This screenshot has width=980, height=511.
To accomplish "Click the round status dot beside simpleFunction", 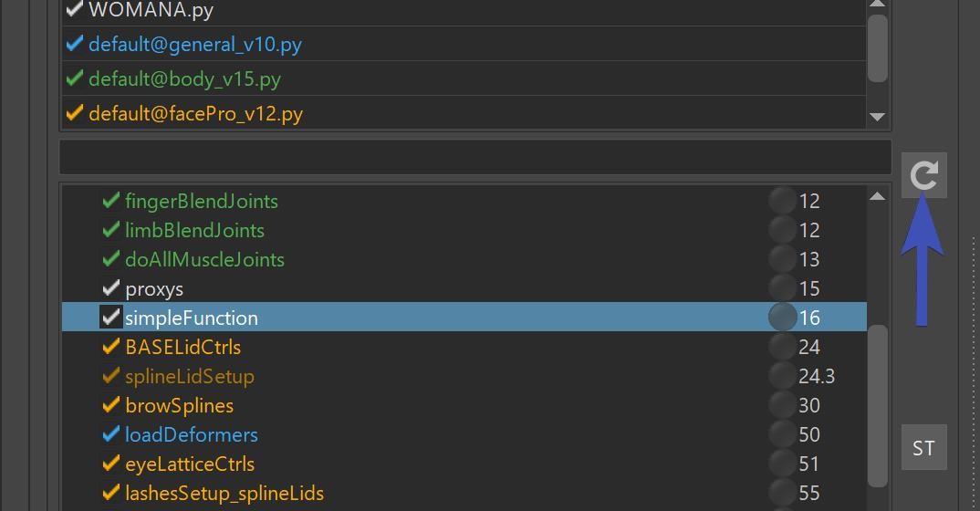I will tap(783, 318).
